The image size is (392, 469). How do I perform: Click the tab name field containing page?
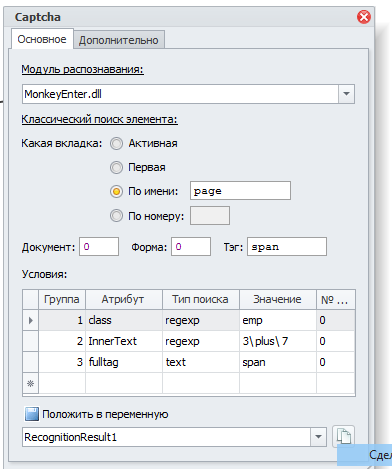[240, 191]
